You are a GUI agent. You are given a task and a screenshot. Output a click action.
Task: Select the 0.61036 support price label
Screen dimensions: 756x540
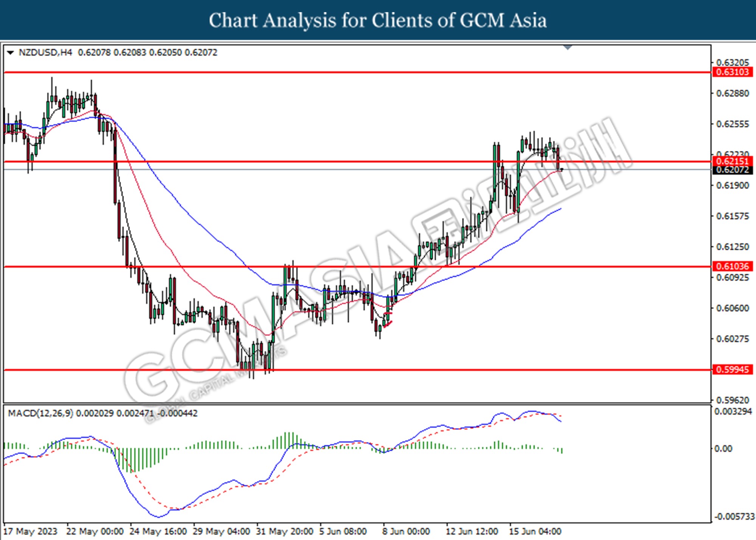pyautogui.click(x=732, y=266)
